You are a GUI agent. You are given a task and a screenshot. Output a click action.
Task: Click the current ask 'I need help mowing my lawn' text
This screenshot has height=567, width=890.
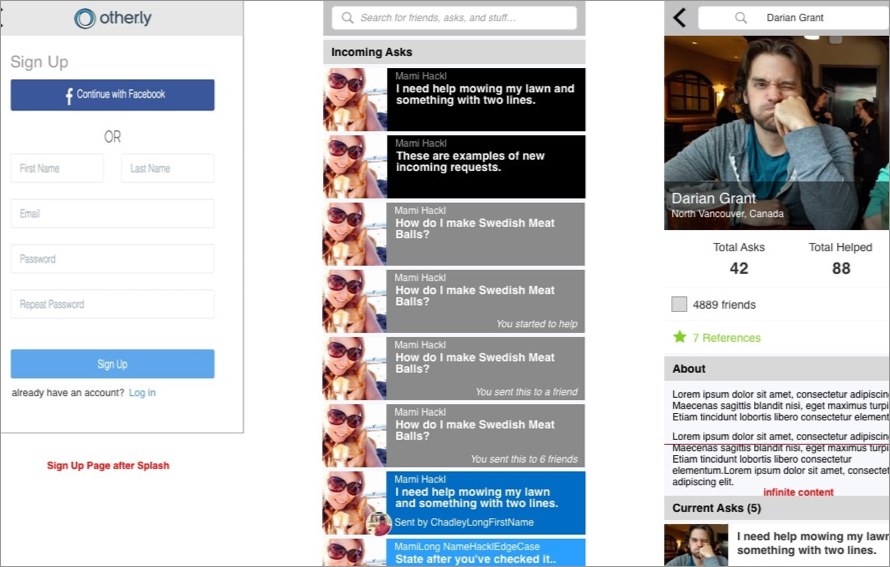812,543
